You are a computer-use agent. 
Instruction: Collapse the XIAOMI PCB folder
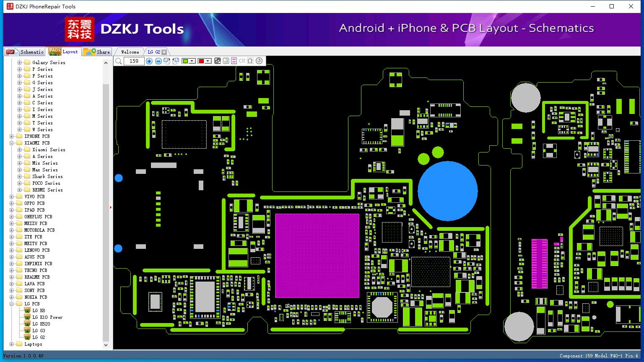(x=12, y=143)
